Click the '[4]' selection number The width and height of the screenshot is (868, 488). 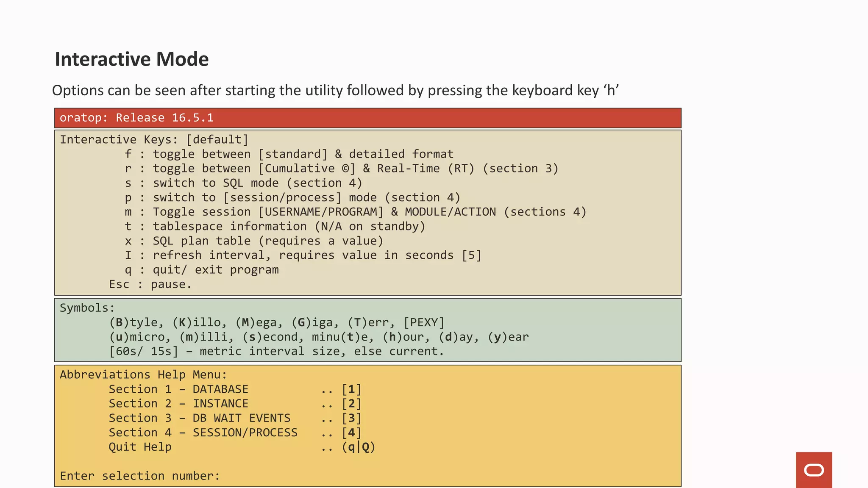click(x=351, y=433)
